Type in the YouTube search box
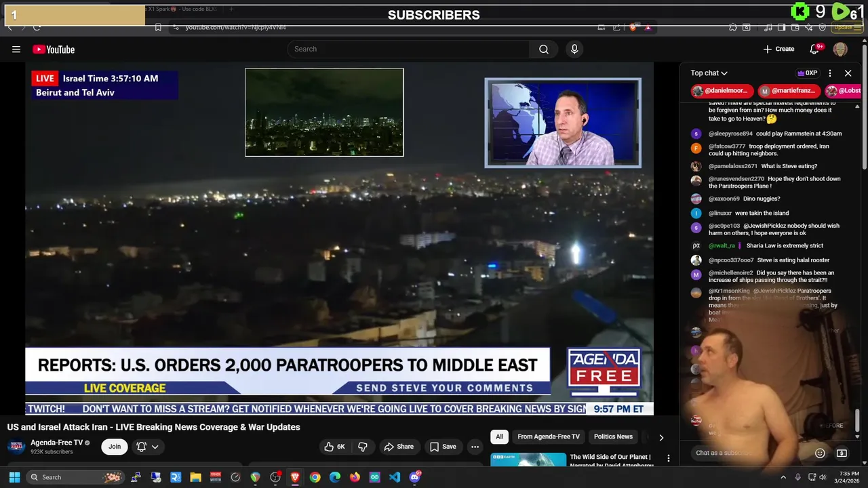This screenshot has height=488, width=868. click(408, 49)
